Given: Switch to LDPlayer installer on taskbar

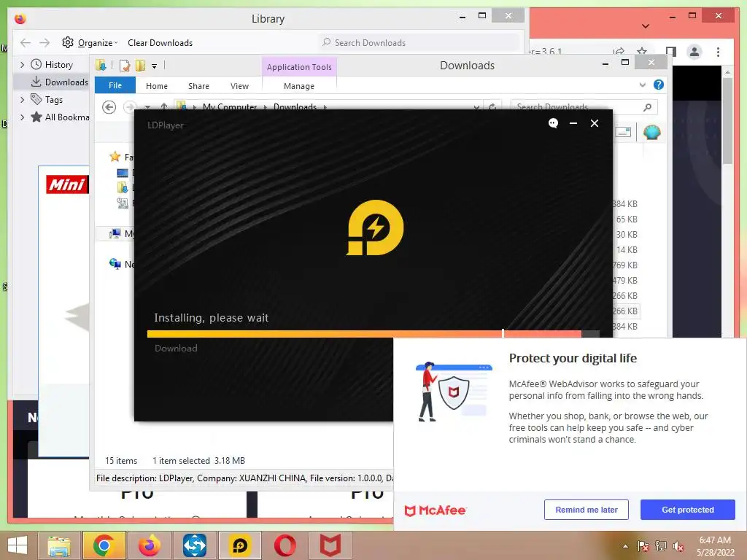Looking at the screenshot, I should (x=239, y=545).
